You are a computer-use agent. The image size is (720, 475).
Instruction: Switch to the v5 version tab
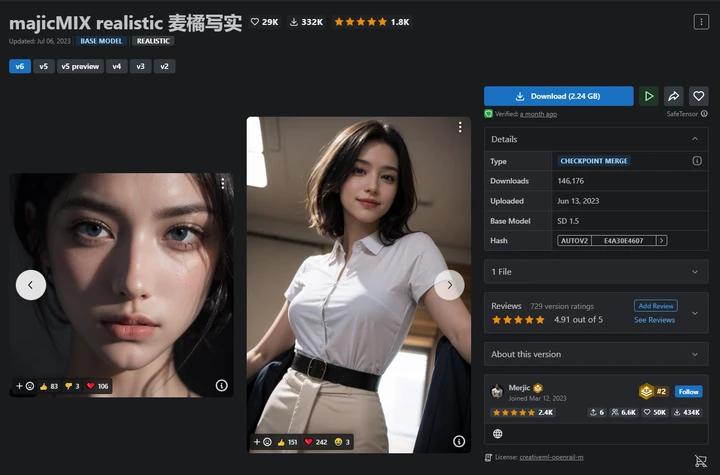pos(44,66)
